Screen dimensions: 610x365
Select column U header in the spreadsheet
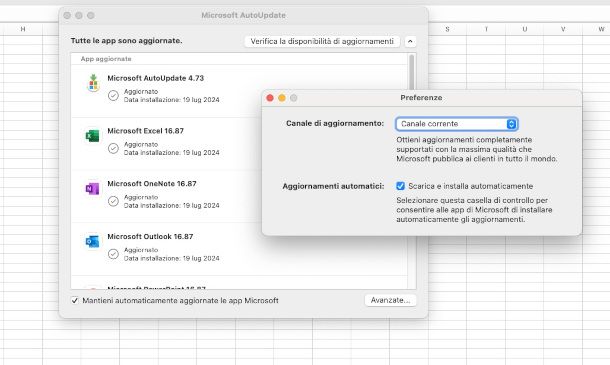[524, 29]
